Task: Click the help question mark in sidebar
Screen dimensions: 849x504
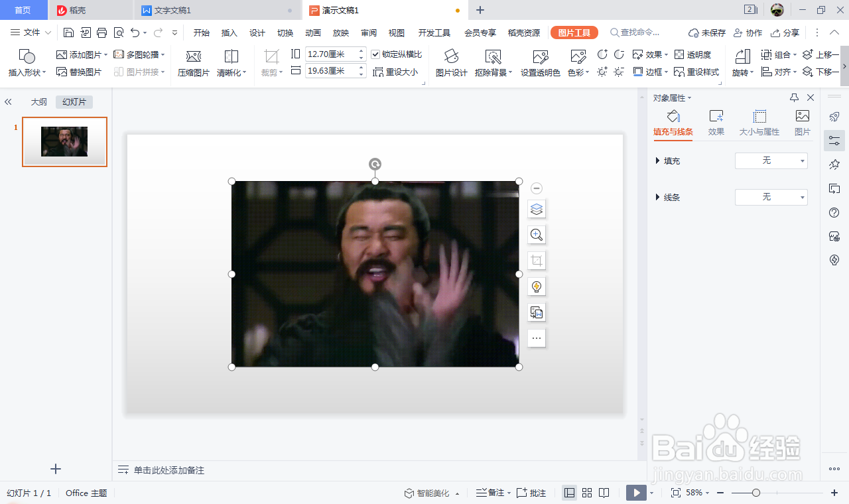Action: [834, 212]
